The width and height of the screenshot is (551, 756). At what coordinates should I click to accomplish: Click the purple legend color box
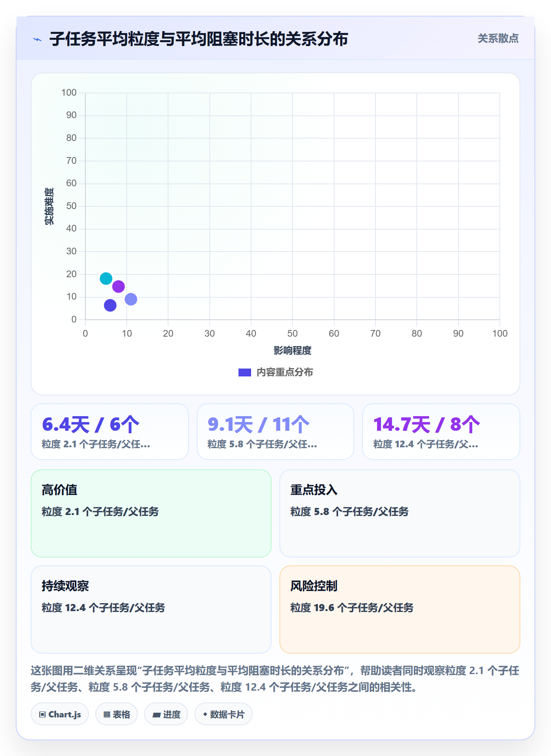click(245, 372)
